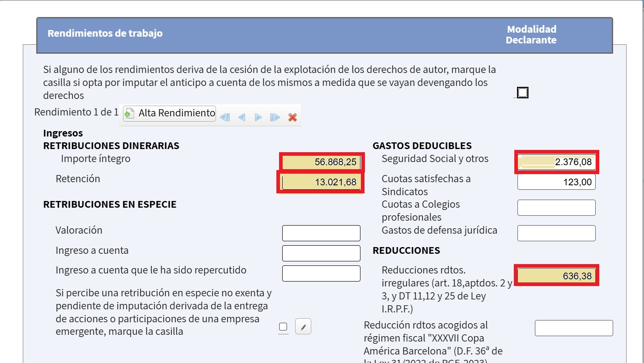Viewport: 644px width, 363px height.
Task: Select the Importe íntegro amount field
Action: click(x=321, y=162)
